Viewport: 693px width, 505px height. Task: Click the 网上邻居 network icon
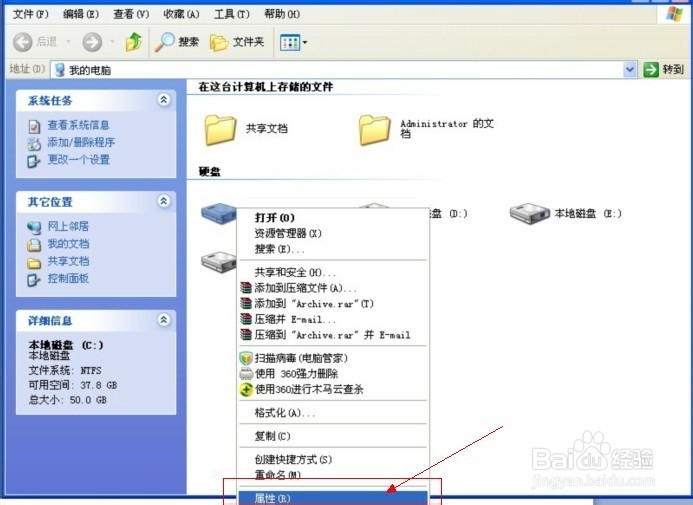pos(34,228)
